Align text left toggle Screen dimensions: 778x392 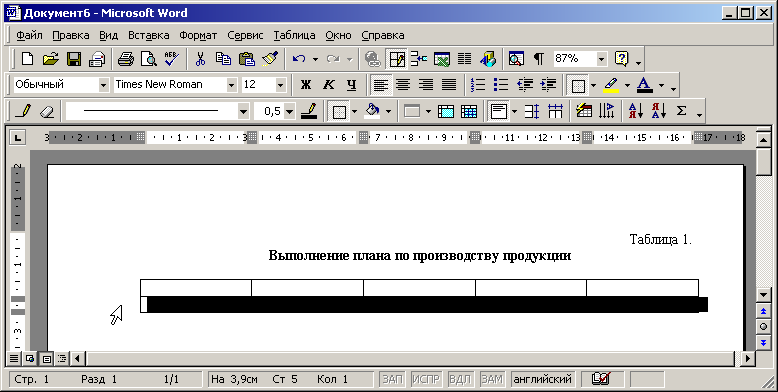pos(380,85)
